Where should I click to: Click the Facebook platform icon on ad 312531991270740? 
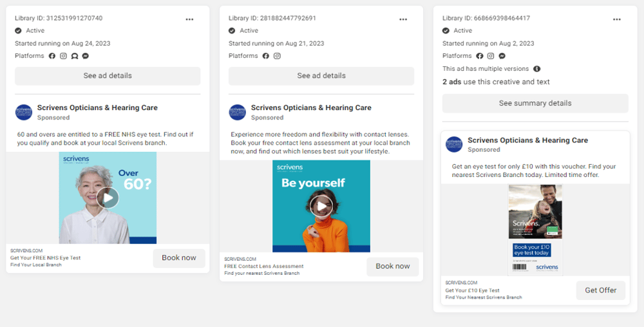52,56
